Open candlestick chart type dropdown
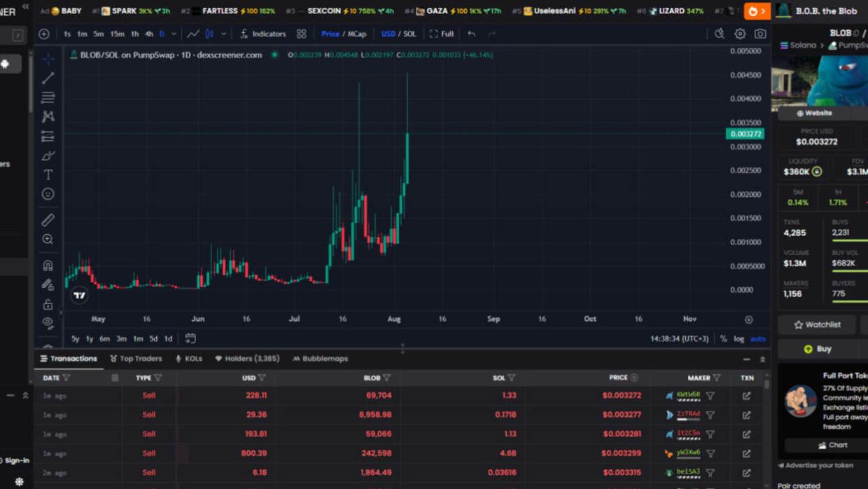 coord(223,34)
